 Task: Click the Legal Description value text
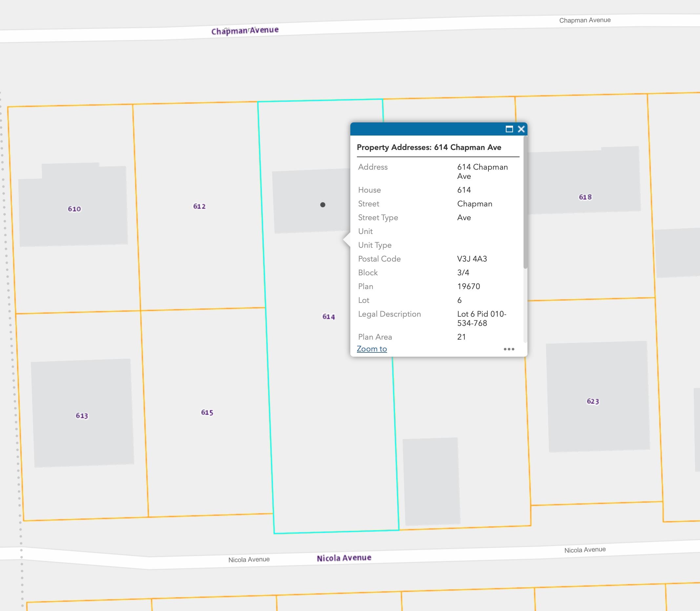(482, 318)
